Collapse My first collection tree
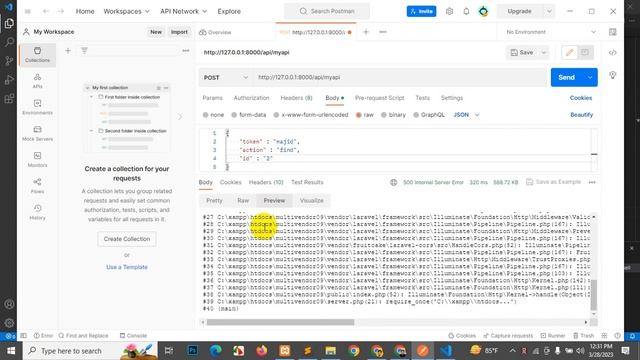The width and height of the screenshot is (640, 360). click(87, 88)
